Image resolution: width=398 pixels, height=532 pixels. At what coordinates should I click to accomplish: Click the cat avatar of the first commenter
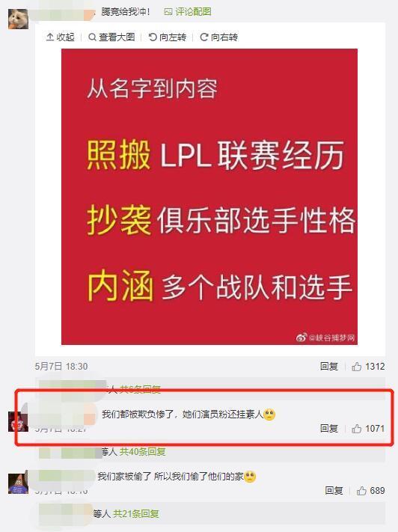point(18,19)
